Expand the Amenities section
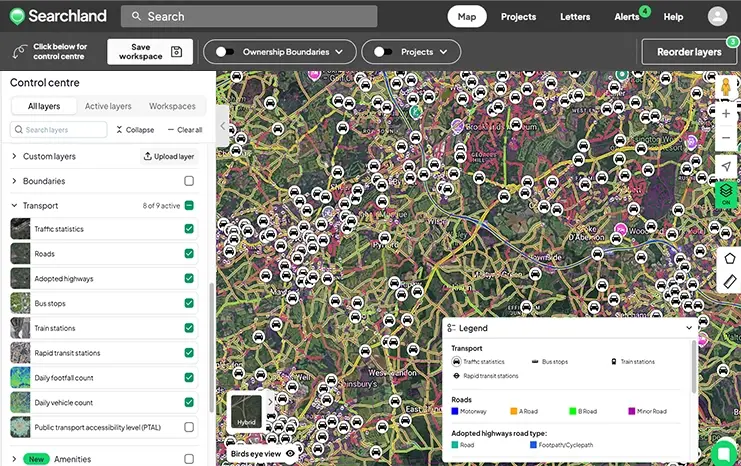The image size is (741, 466). tap(14, 458)
